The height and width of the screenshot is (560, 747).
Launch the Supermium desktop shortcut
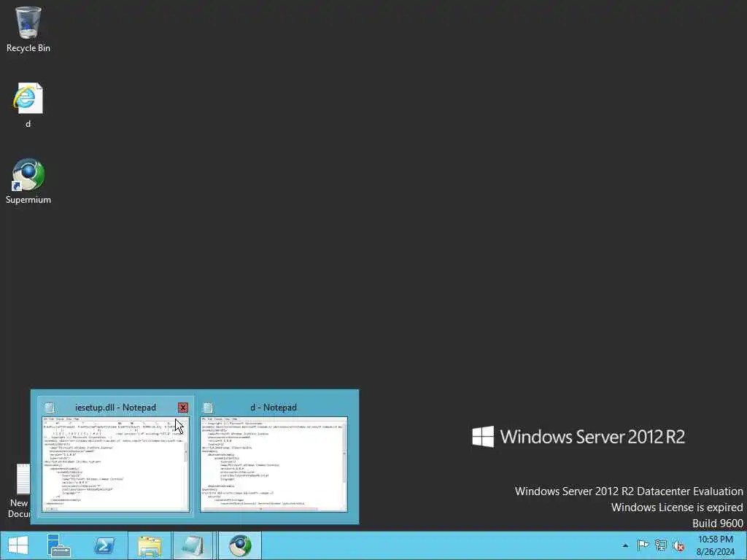28,181
